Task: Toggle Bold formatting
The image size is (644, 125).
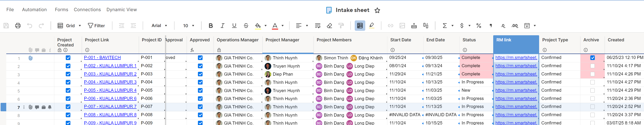Action: tap(211, 26)
